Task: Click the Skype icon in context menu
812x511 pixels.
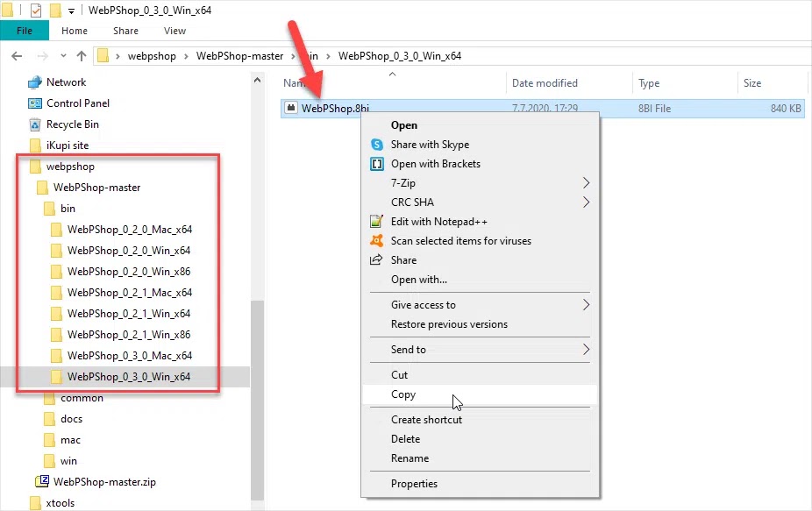Action: 377,145
